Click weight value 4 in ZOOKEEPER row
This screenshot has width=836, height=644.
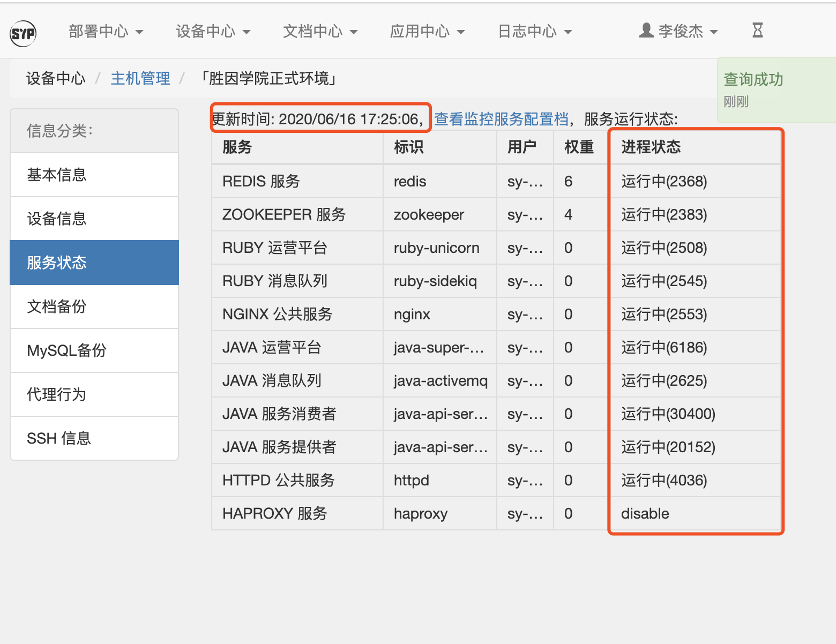569,214
